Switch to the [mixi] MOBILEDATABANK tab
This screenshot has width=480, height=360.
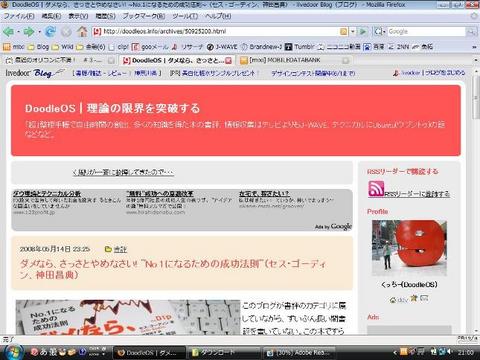(x=294, y=60)
